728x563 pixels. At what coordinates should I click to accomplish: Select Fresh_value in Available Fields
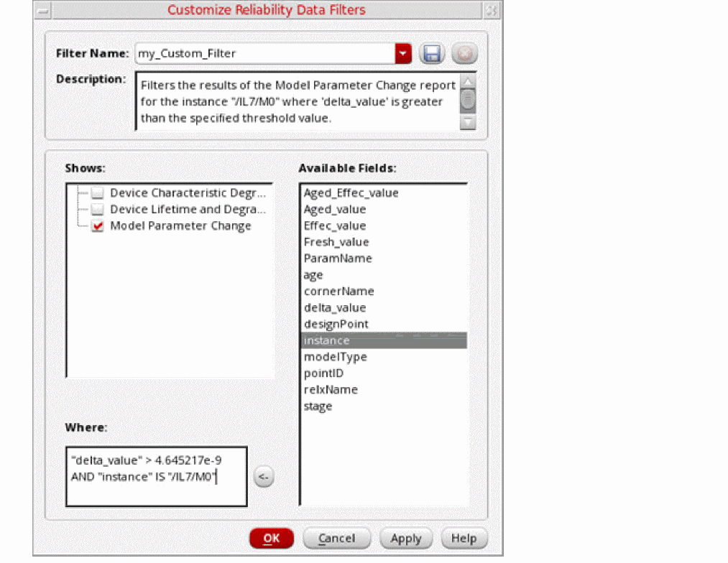[x=384, y=242]
